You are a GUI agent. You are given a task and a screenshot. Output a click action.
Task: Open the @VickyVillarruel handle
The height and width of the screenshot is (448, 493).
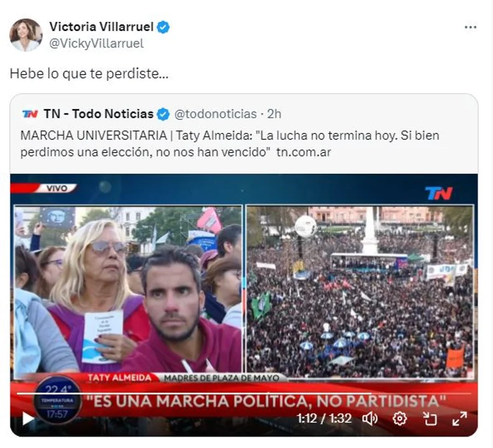click(x=96, y=44)
